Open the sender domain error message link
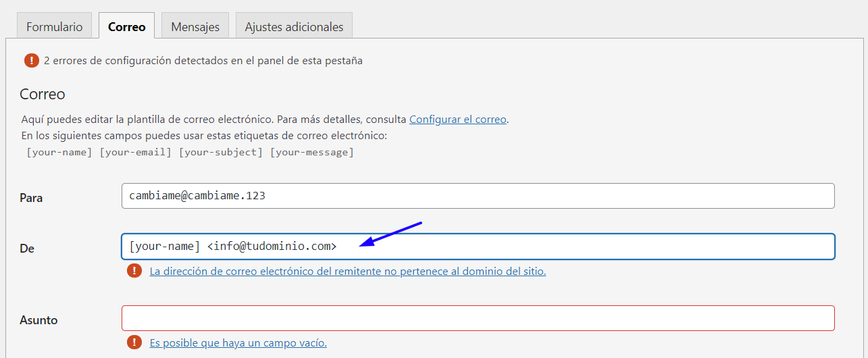The width and height of the screenshot is (868, 358). coord(348,271)
